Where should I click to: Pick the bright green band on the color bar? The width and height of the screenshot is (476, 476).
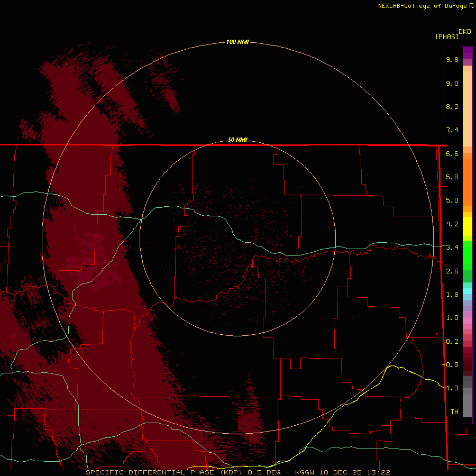point(467,255)
